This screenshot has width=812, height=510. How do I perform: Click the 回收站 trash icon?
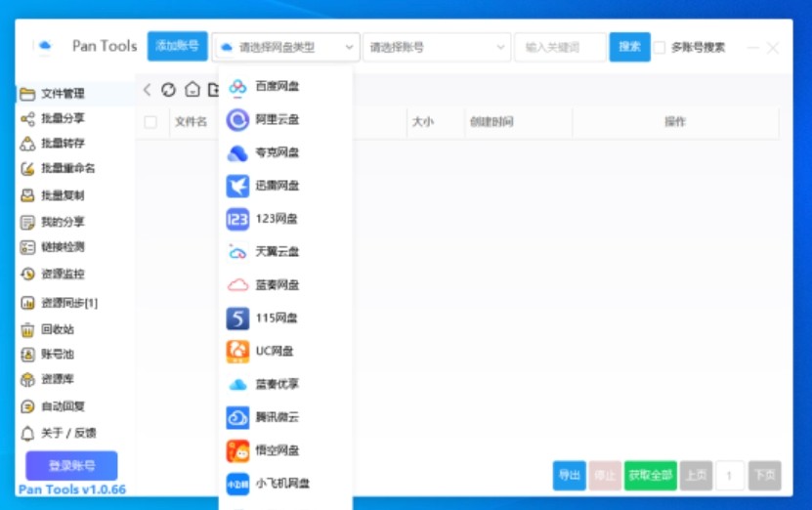coord(27,330)
